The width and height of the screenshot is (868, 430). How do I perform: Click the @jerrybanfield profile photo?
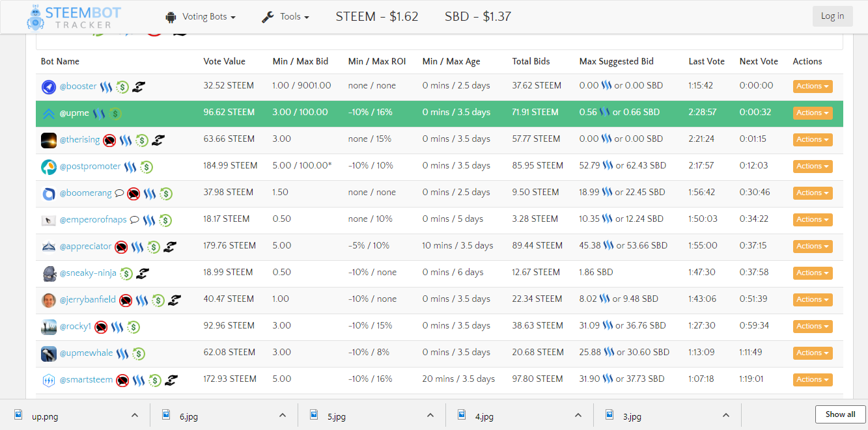(49, 300)
